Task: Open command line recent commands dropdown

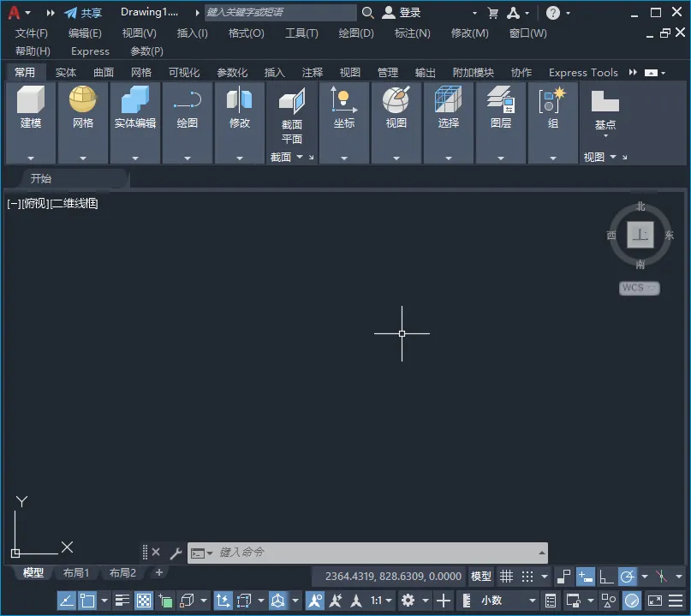Action: click(x=210, y=553)
